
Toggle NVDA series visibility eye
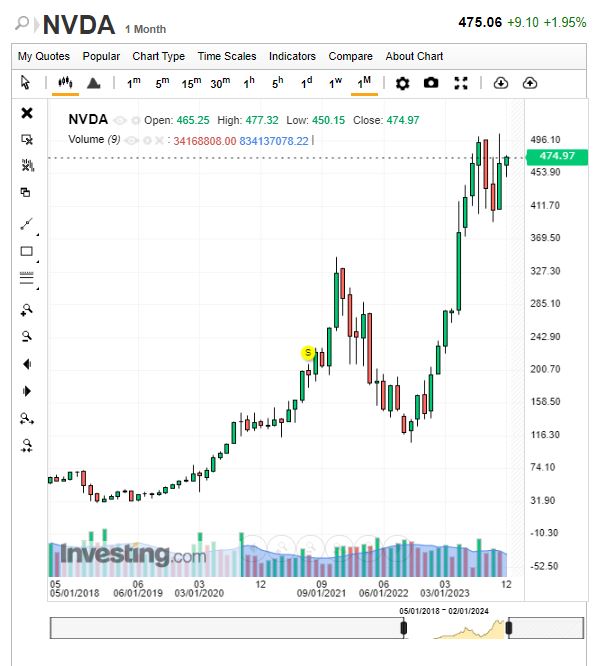[x=120, y=121]
